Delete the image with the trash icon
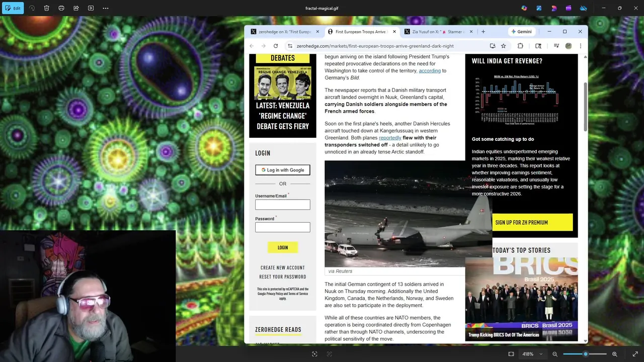The height and width of the screenshot is (362, 644). click(46, 8)
